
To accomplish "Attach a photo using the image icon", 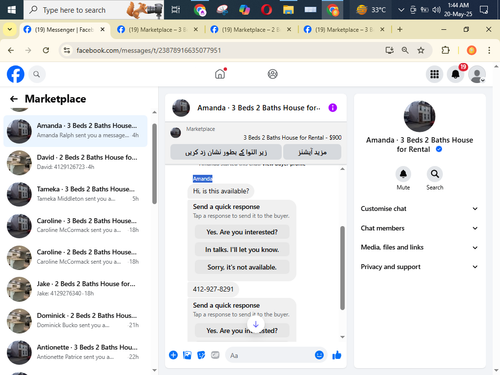I will (187, 355).
